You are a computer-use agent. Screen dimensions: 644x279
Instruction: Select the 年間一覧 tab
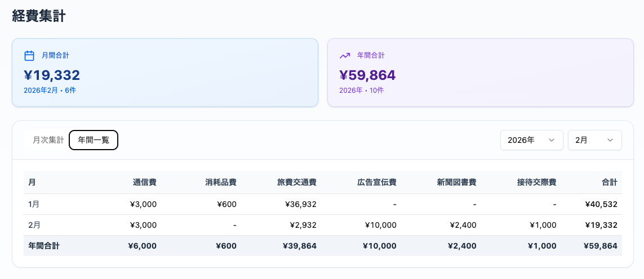coord(94,140)
